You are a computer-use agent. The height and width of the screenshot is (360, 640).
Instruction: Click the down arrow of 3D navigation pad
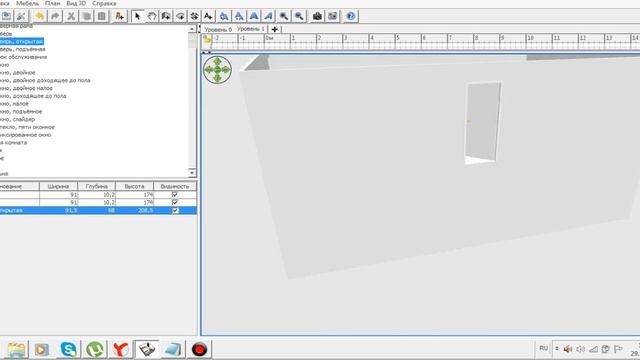pyautogui.click(x=217, y=78)
